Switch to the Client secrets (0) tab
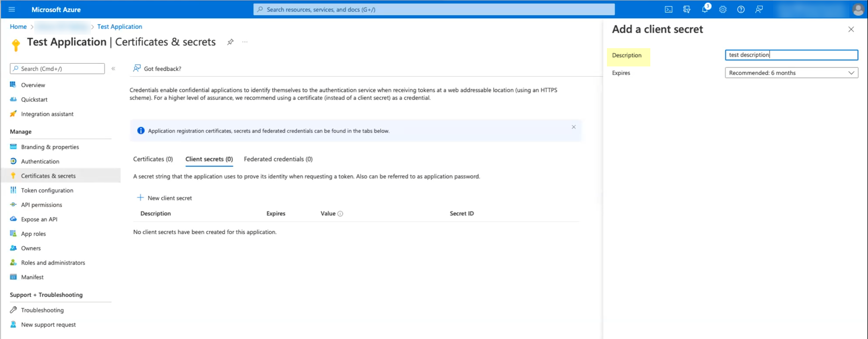The height and width of the screenshot is (339, 868). click(x=209, y=159)
